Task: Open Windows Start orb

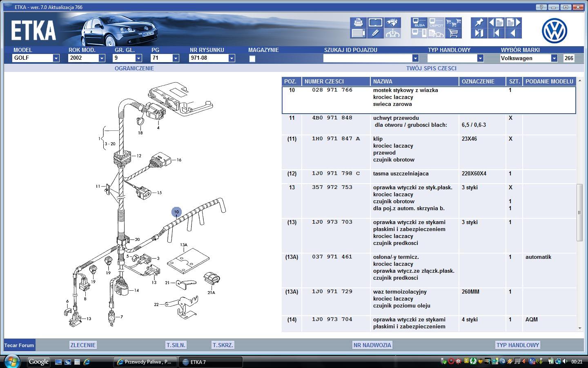Action: click(12, 361)
